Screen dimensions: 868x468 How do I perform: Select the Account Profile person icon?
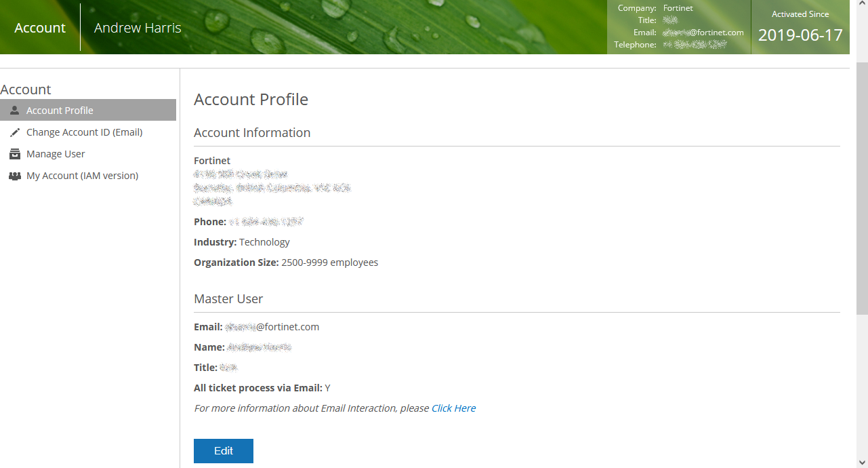coord(14,109)
